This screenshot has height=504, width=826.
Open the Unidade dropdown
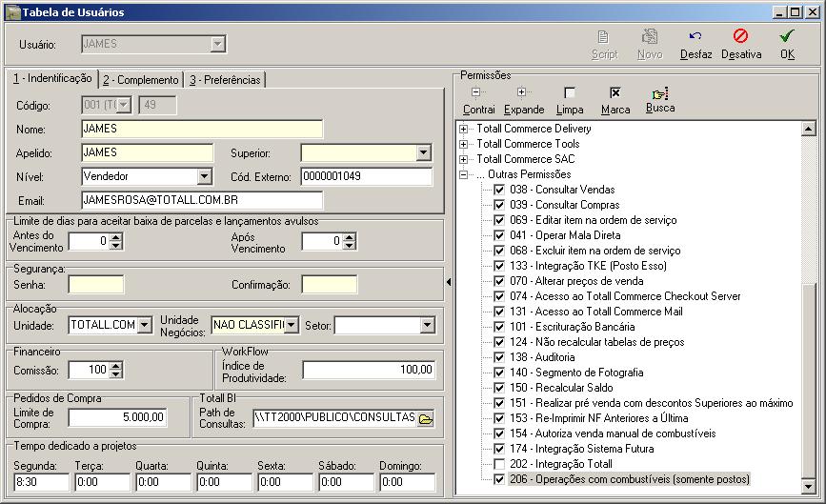[x=145, y=325]
